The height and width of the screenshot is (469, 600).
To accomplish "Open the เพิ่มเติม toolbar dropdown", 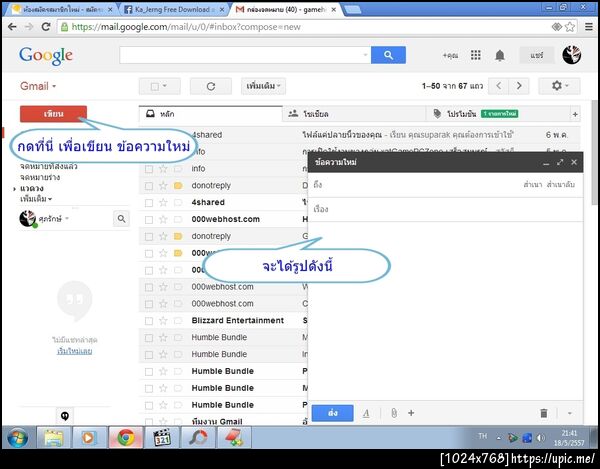I will [263, 86].
